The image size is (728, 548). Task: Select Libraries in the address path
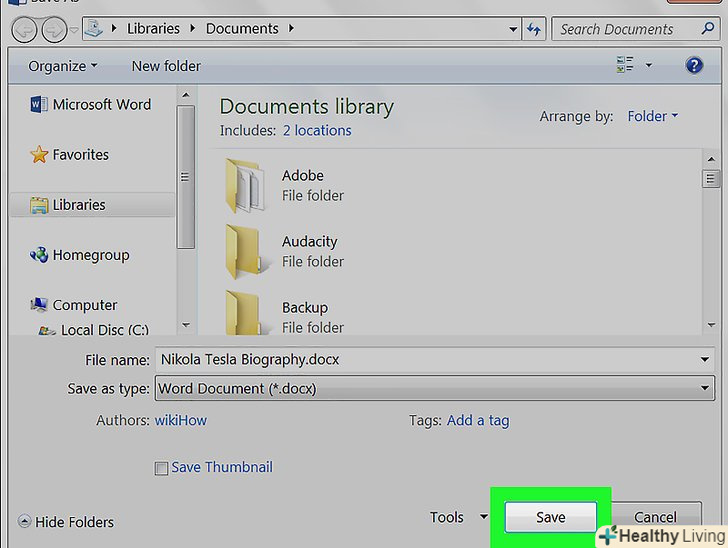(153, 29)
